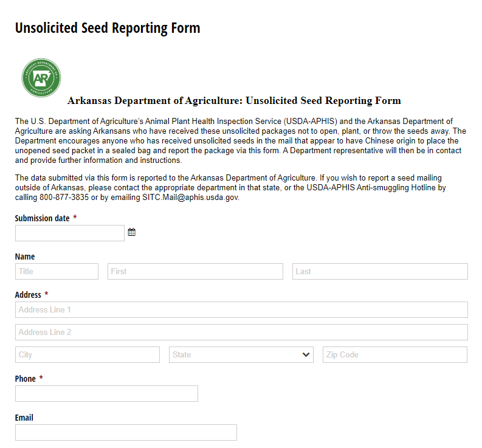Select the Address Line 1 field
Viewport: 482px width, 448px height.
pos(241,309)
